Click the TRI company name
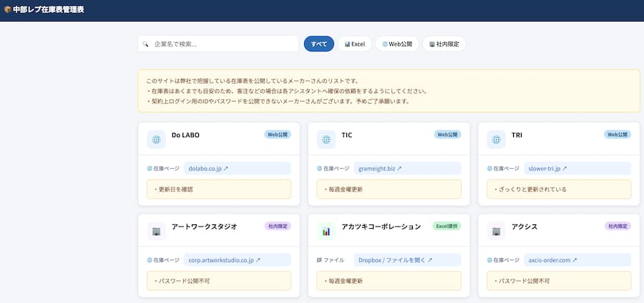 coord(517,135)
